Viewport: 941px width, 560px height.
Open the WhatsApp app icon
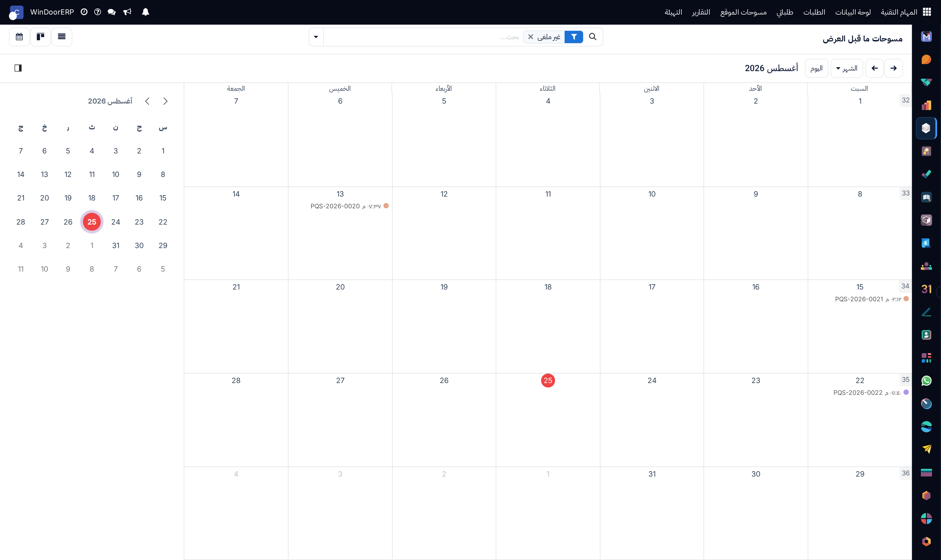[x=926, y=381]
